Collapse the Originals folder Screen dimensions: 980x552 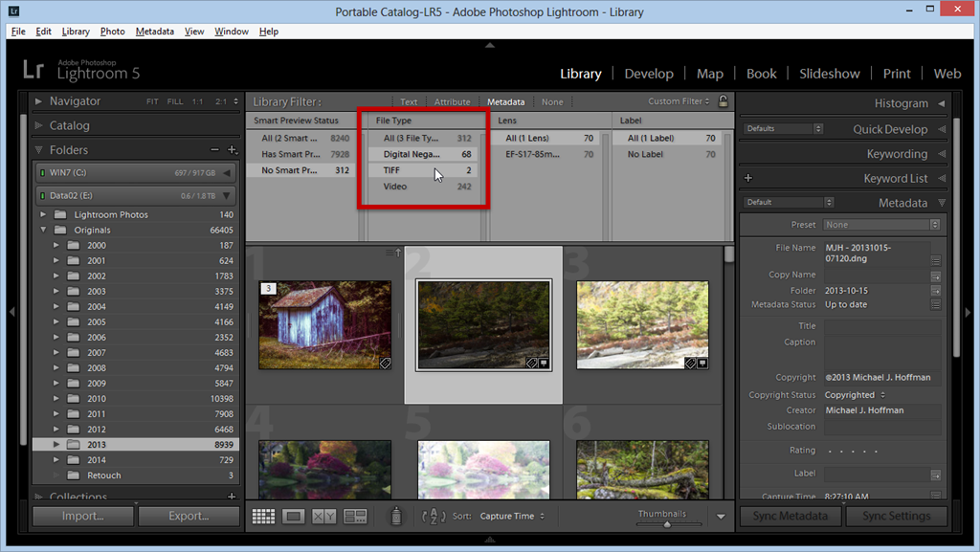[43, 230]
